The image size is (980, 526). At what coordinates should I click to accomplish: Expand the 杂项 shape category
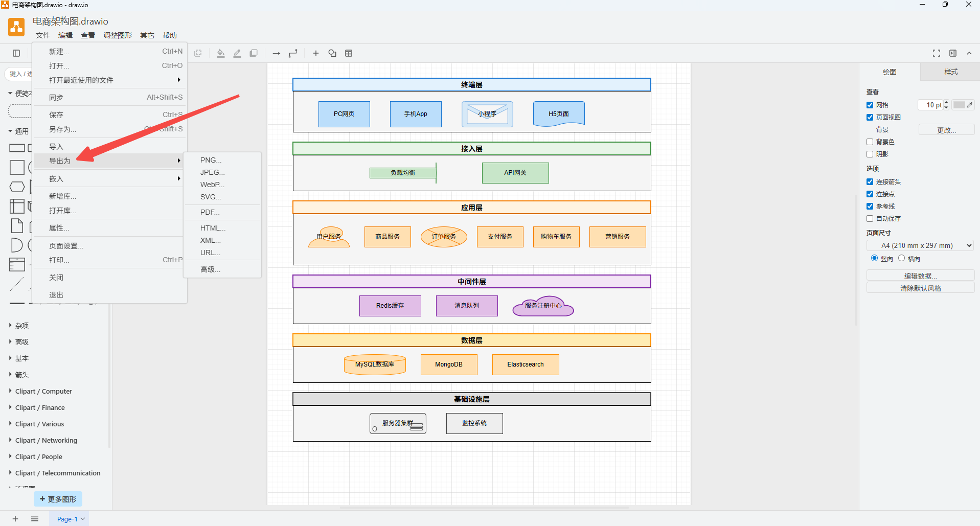pos(22,326)
